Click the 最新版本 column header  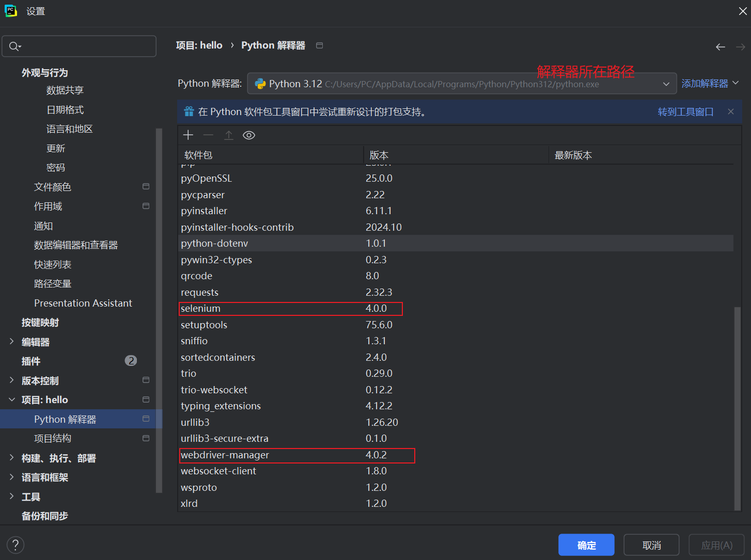pyautogui.click(x=641, y=155)
